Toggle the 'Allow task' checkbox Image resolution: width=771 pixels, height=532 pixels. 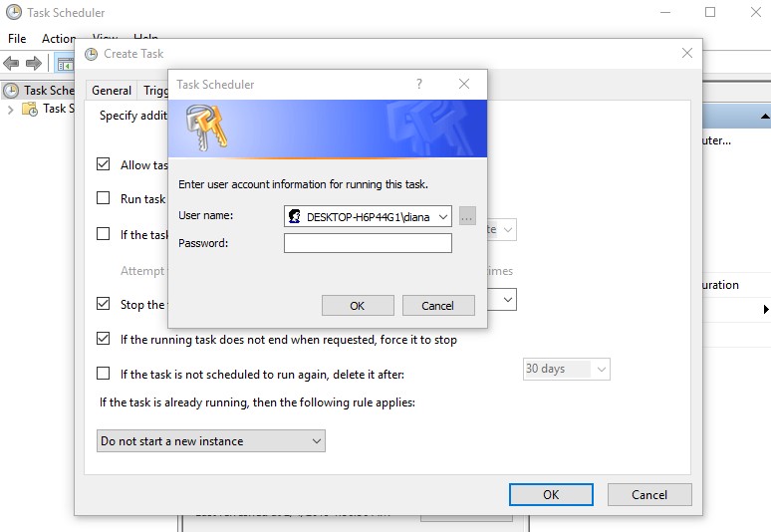pyautogui.click(x=104, y=163)
